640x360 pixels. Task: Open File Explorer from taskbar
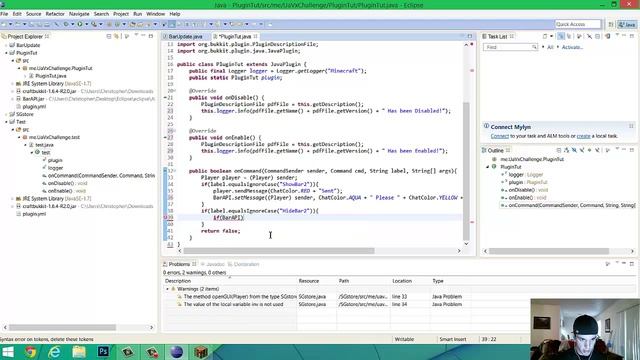click(x=79, y=352)
